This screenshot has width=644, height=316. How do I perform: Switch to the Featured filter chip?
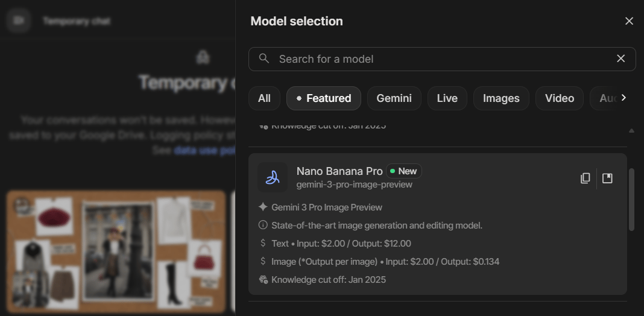[324, 98]
